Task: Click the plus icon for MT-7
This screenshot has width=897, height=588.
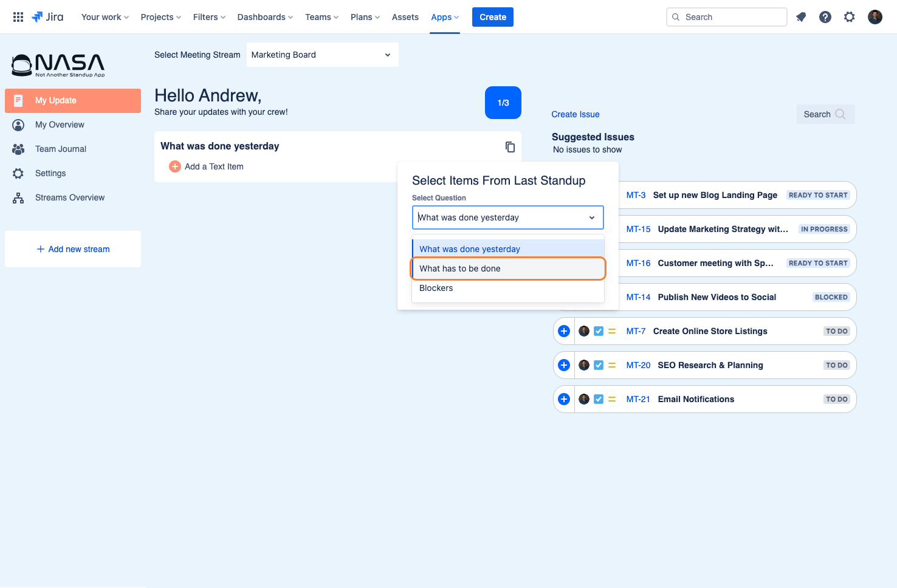Action: point(564,331)
